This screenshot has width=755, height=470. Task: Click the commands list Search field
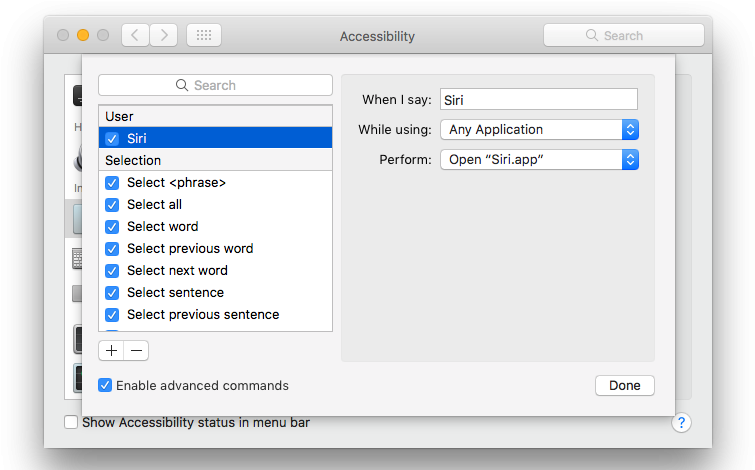point(215,85)
